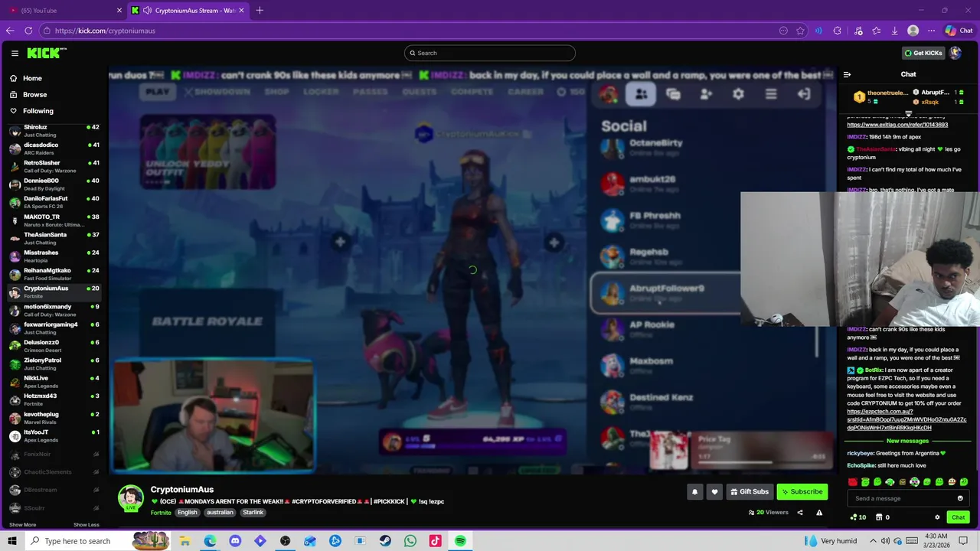The width and height of the screenshot is (980, 551).
Task: Go back in the browser
Action: click(x=10, y=31)
